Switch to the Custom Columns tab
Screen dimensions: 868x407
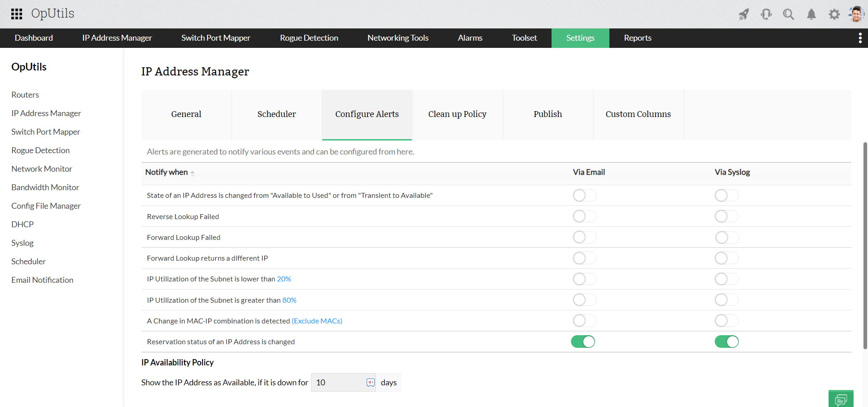(x=638, y=115)
